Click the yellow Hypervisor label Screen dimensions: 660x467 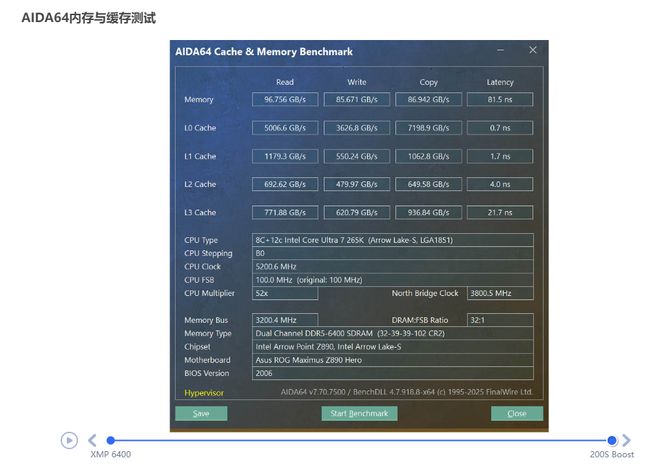[x=204, y=393]
